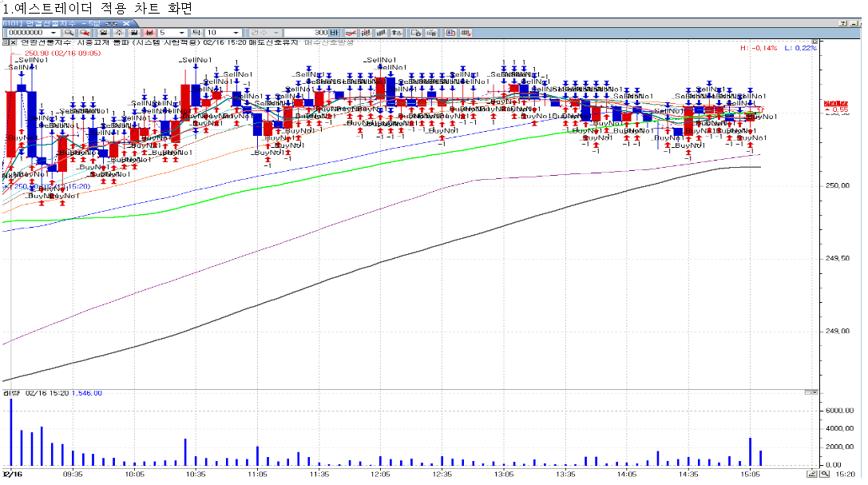This screenshot has height=485, width=868.
Task: Expand the minute interval dropdown showing 5
Action: [180, 33]
